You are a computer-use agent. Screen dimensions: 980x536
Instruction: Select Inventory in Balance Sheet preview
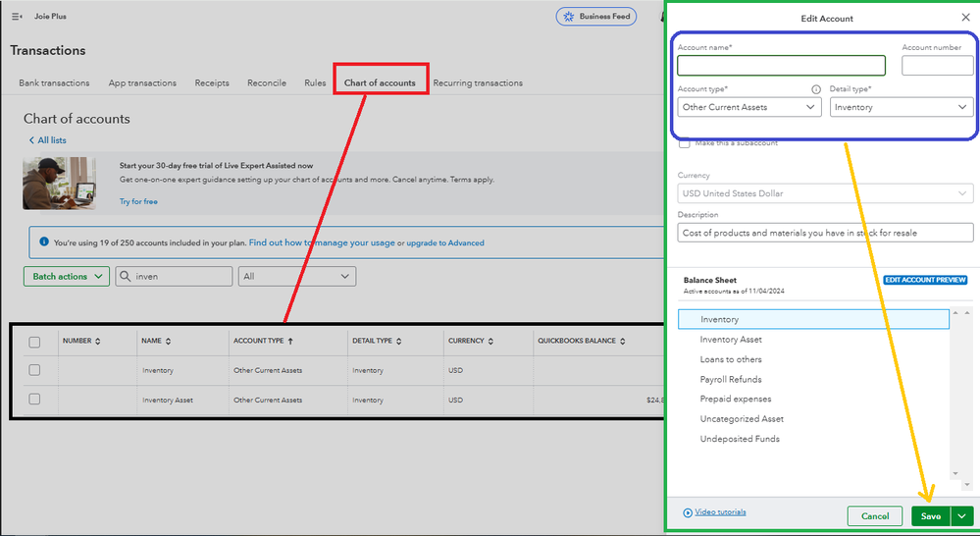tap(814, 319)
